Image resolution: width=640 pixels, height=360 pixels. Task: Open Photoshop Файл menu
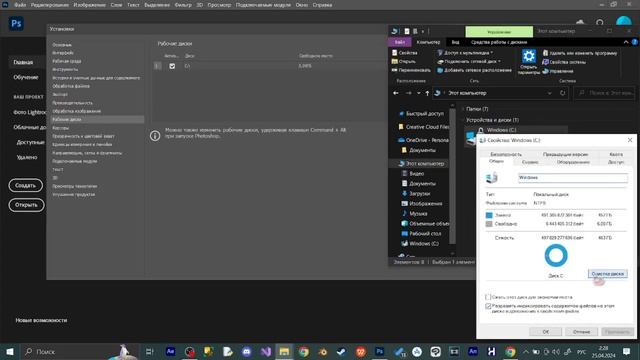coord(20,5)
